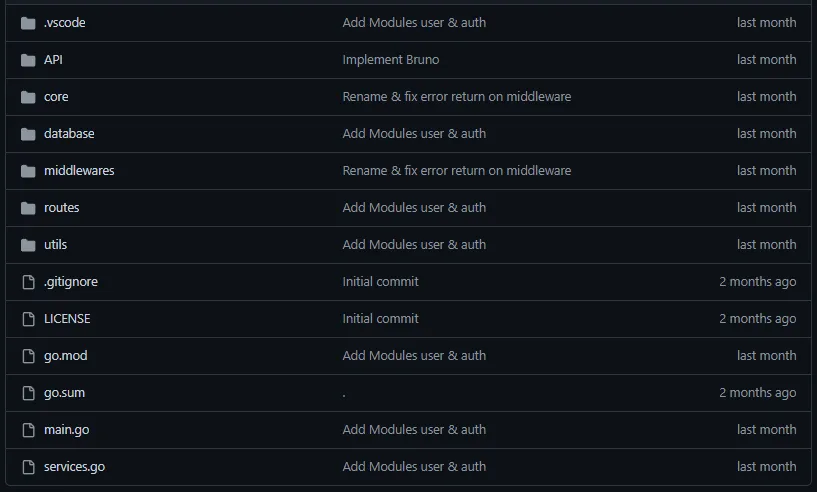Open the go.sum file link
The image size is (817, 492).
pyautogui.click(x=64, y=393)
